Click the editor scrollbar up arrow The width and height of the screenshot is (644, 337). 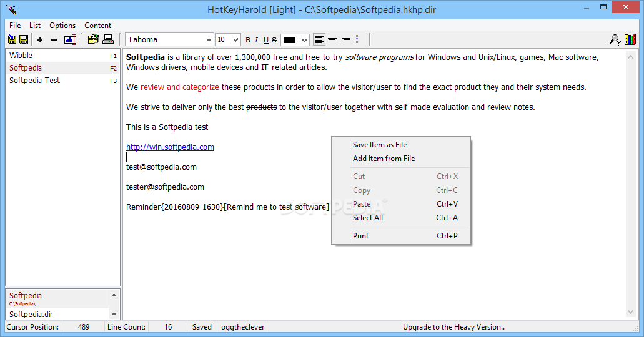point(630,57)
